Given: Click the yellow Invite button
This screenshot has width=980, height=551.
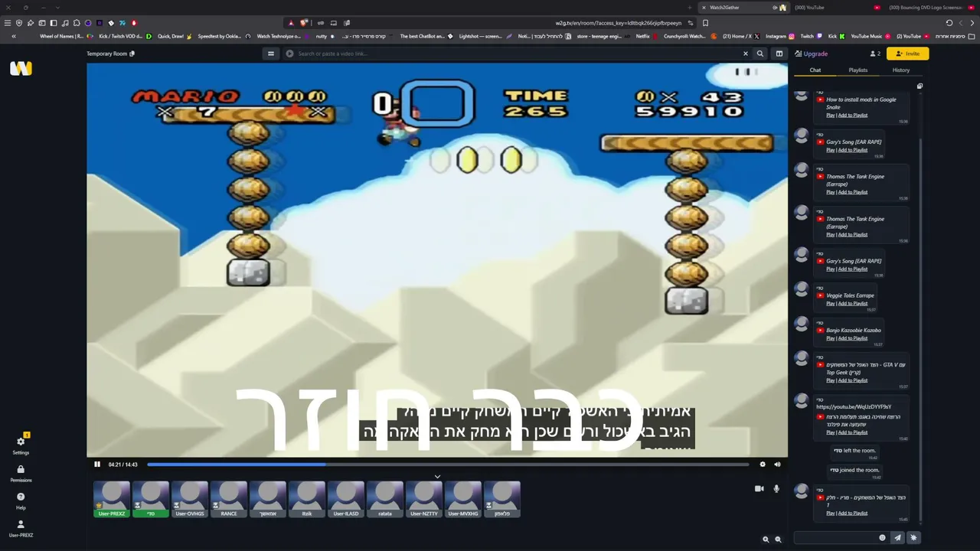Looking at the screenshot, I should coord(907,54).
